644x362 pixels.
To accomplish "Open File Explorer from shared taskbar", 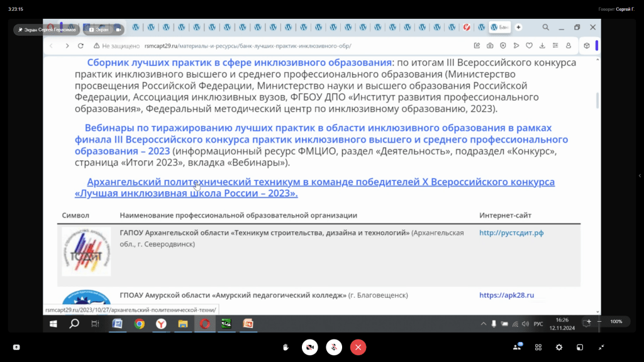I will [183, 324].
